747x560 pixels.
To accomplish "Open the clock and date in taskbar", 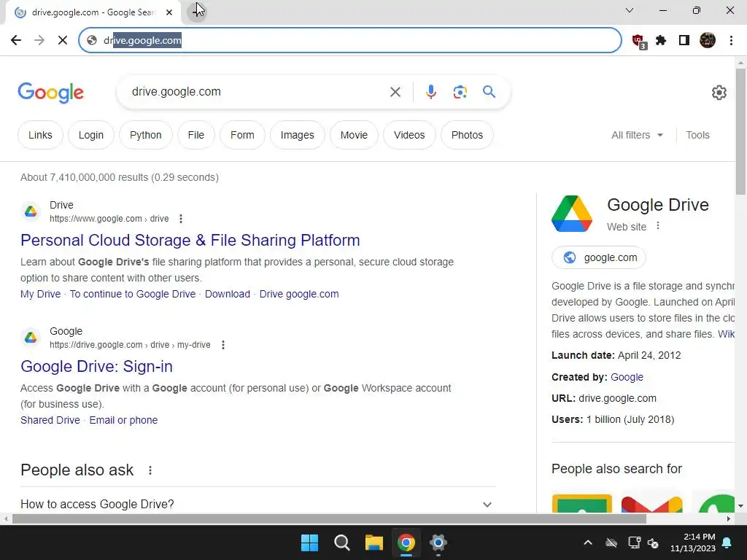I will [x=693, y=542].
